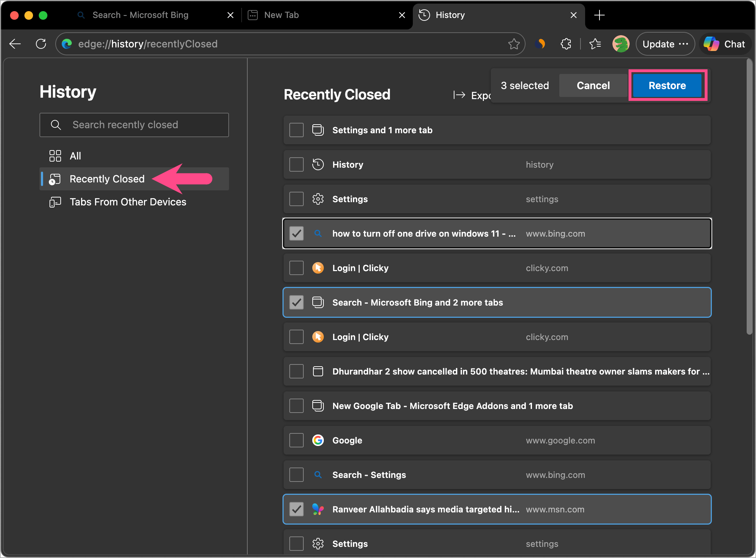
Task: Click the tab-group icon beside Search - Microsoft Bing
Action: (x=318, y=302)
